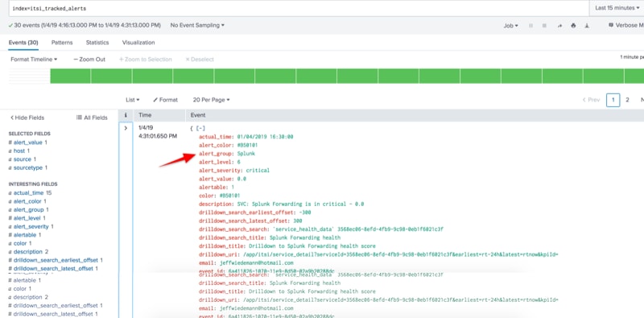Pause the running search job
The image size is (644, 318).
pos(530,26)
